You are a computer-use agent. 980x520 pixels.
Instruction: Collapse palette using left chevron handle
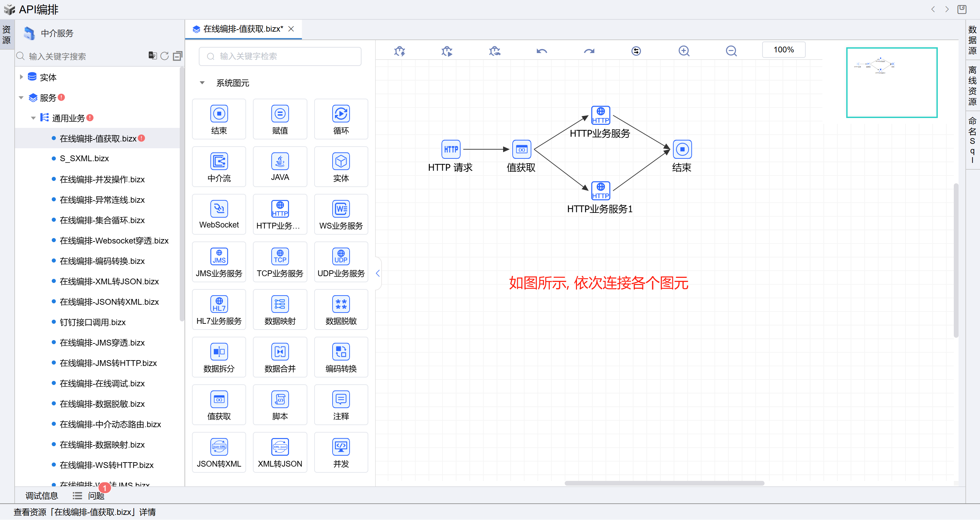point(377,273)
